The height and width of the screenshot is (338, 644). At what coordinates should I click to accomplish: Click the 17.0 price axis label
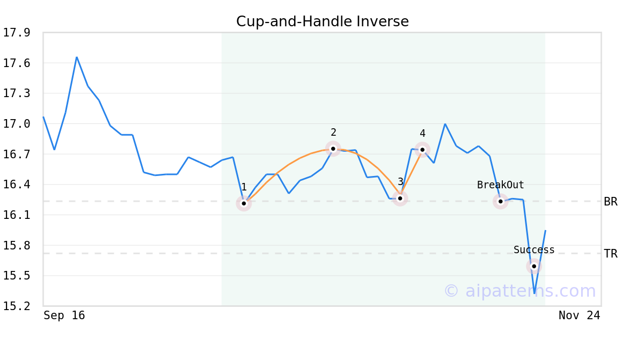pyautogui.click(x=16, y=124)
